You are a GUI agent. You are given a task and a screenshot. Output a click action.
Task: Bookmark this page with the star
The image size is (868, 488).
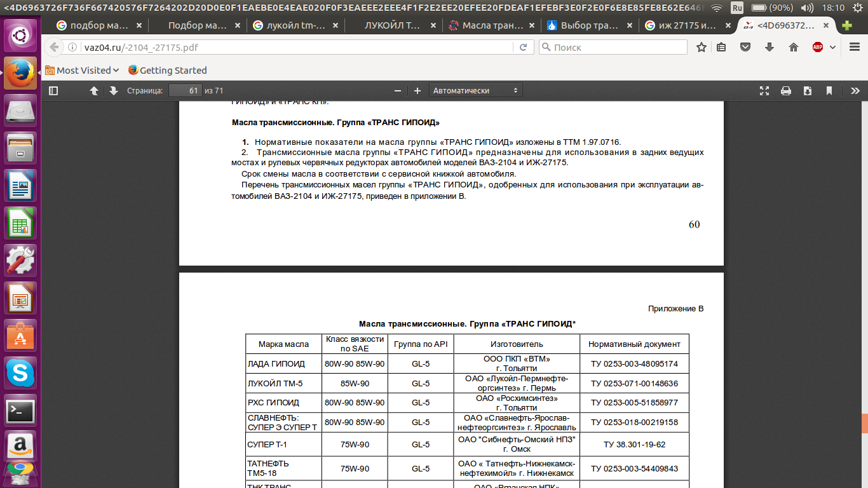[x=702, y=48]
